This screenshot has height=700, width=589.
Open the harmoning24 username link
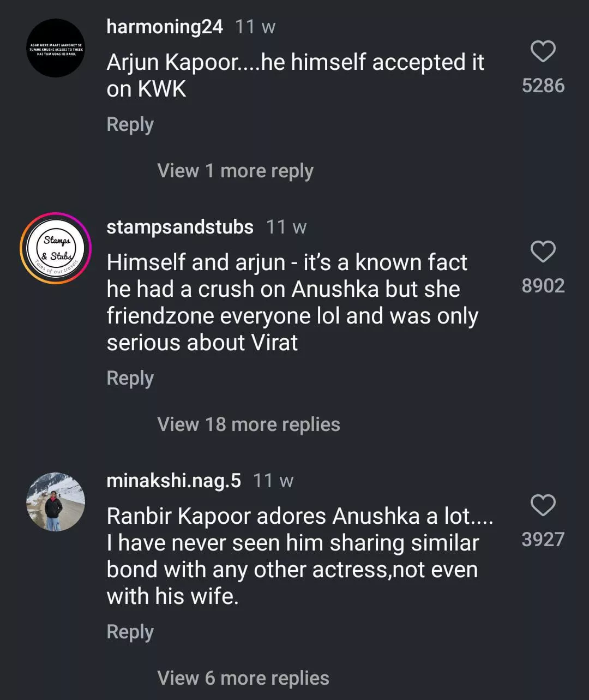pyautogui.click(x=165, y=26)
